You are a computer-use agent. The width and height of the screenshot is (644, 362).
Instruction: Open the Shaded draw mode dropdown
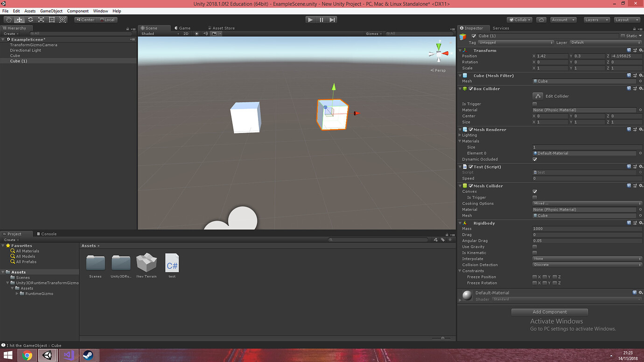point(154,33)
